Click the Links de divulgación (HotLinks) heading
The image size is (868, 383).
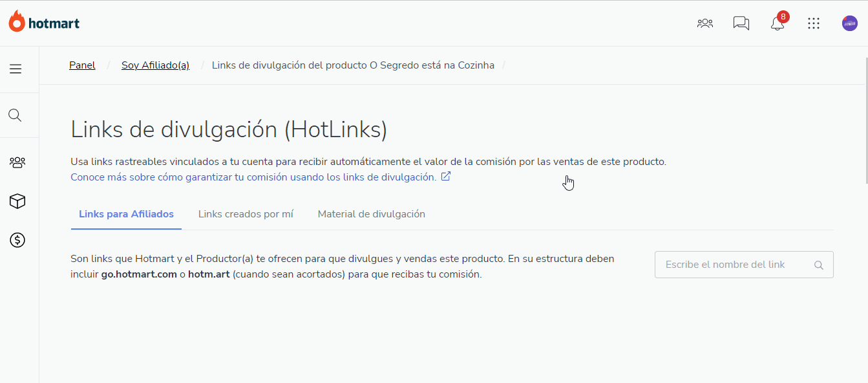[229, 129]
